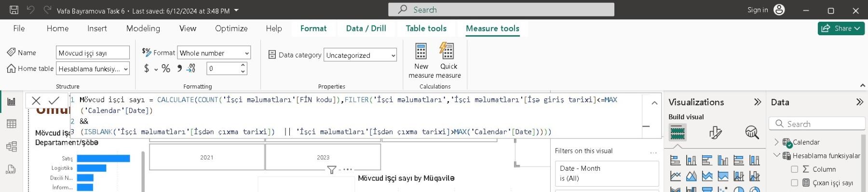Edit the measure Name field

93,53
